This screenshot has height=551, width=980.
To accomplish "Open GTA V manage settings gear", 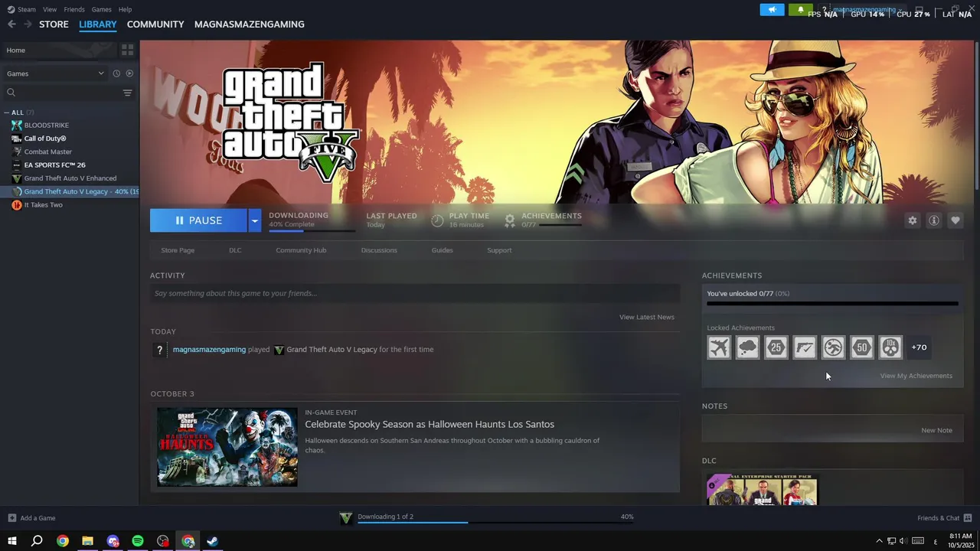I will tap(912, 220).
